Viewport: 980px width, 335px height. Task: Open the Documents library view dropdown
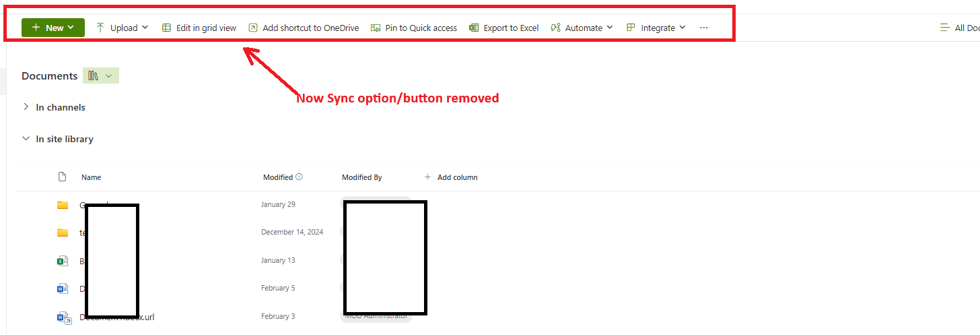(x=101, y=75)
